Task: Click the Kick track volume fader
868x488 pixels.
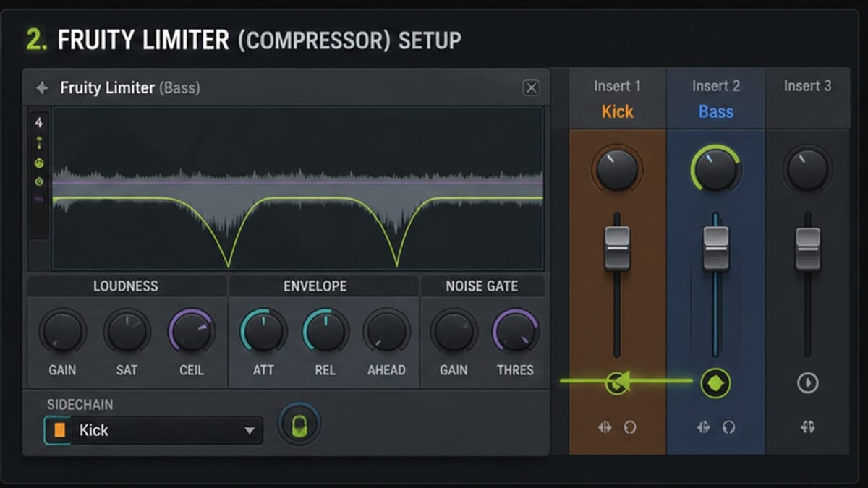Action: click(x=617, y=248)
